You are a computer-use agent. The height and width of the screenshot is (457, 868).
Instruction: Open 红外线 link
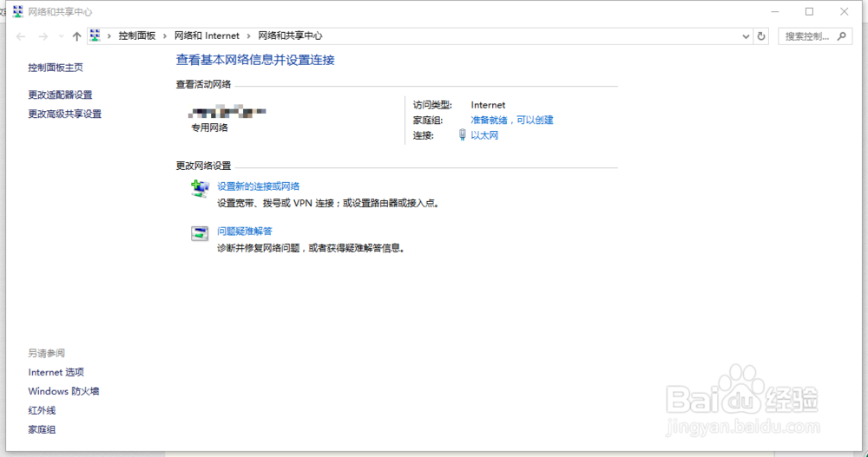[x=42, y=410]
